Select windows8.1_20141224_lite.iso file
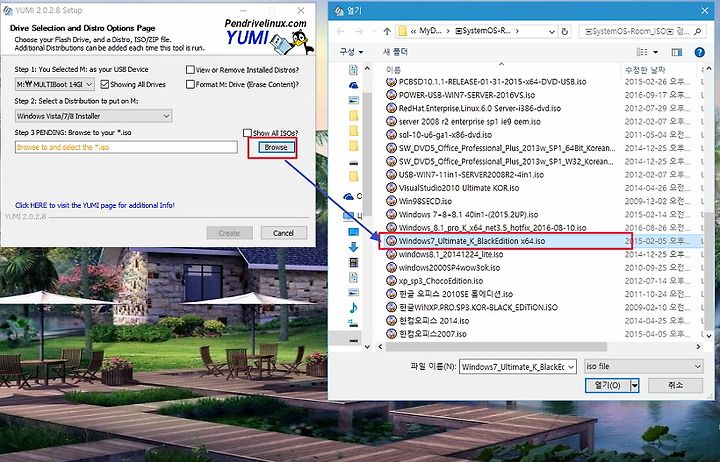This screenshot has height=462, width=720. [450, 254]
